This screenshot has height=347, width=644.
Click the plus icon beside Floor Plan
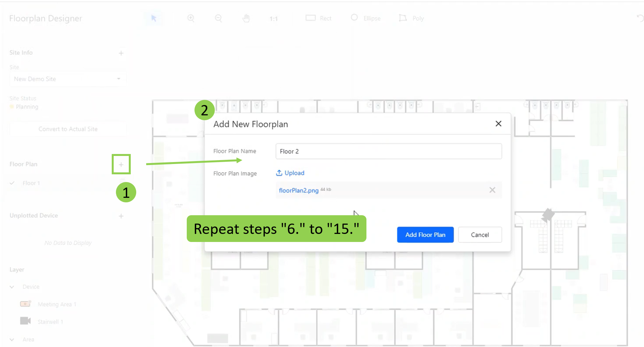121,165
